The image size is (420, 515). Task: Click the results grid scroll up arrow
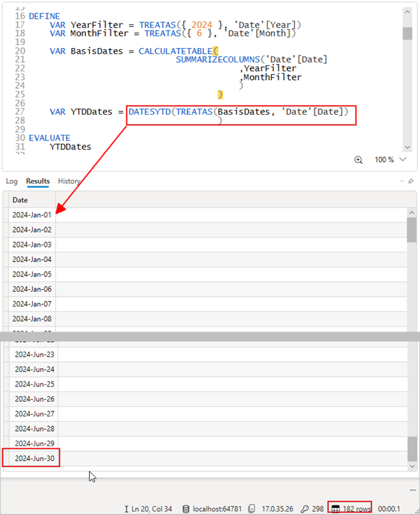[x=412, y=213]
